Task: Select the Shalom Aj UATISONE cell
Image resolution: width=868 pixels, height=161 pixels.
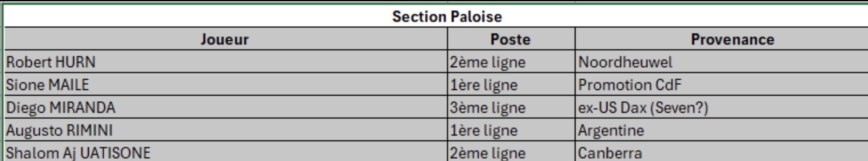Action: [226, 151]
